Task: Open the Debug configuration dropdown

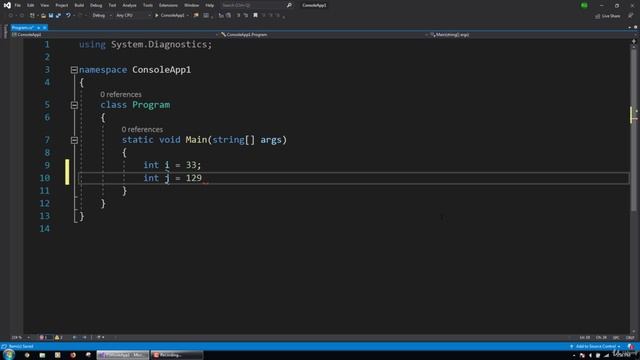Action: (102, 16)
